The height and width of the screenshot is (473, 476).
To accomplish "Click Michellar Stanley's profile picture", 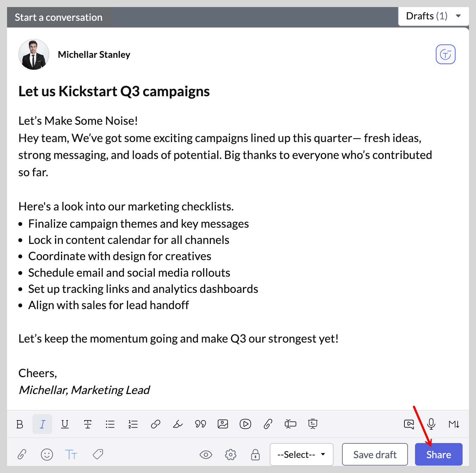I will coord(34,54).
